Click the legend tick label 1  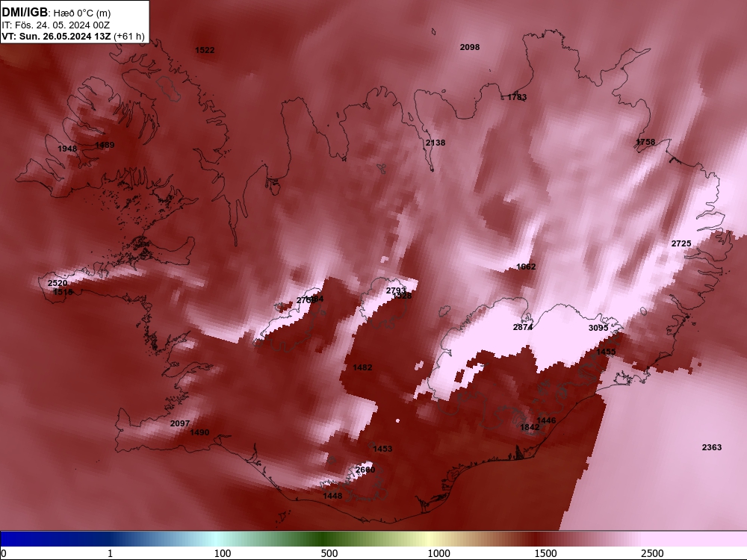(x=110, y=553)
